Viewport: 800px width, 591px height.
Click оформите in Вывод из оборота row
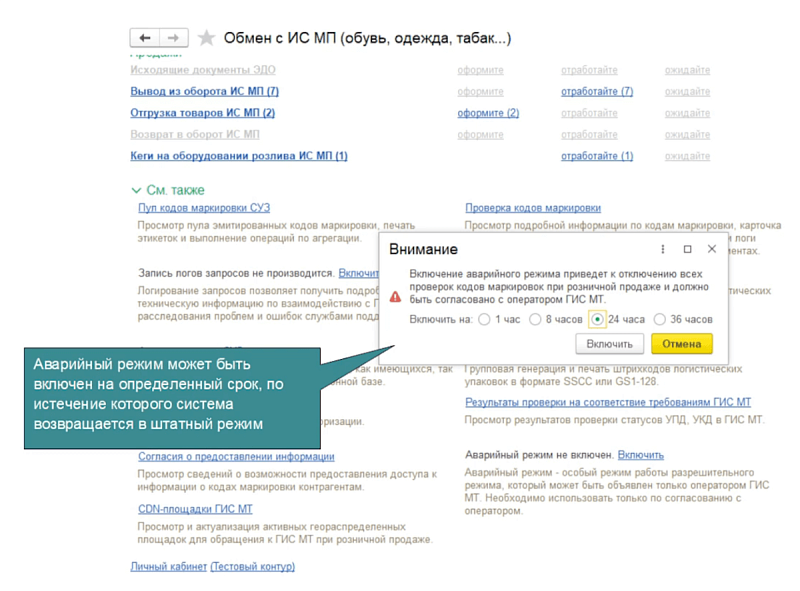click(481, 91)
